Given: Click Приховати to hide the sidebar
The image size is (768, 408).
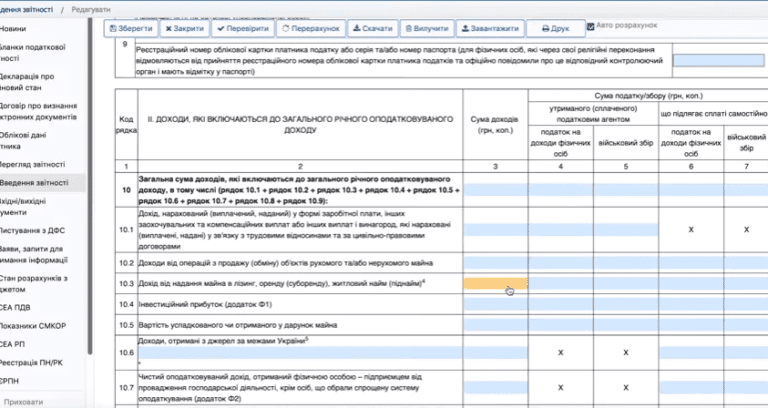Looking at the screenshot, I should tap(24, 402).
